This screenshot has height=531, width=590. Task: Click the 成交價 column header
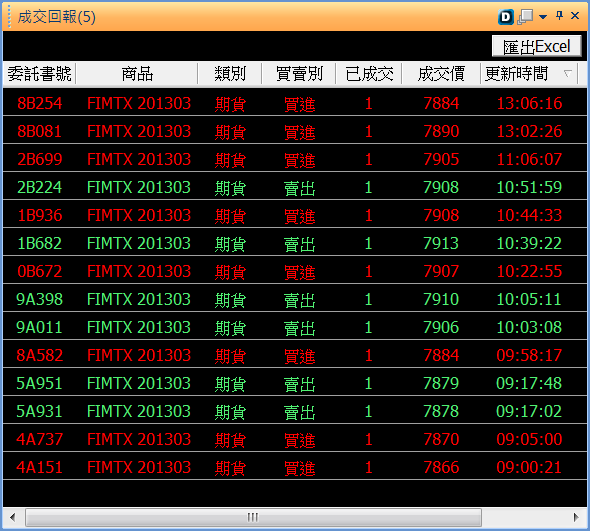click(441, 74)
